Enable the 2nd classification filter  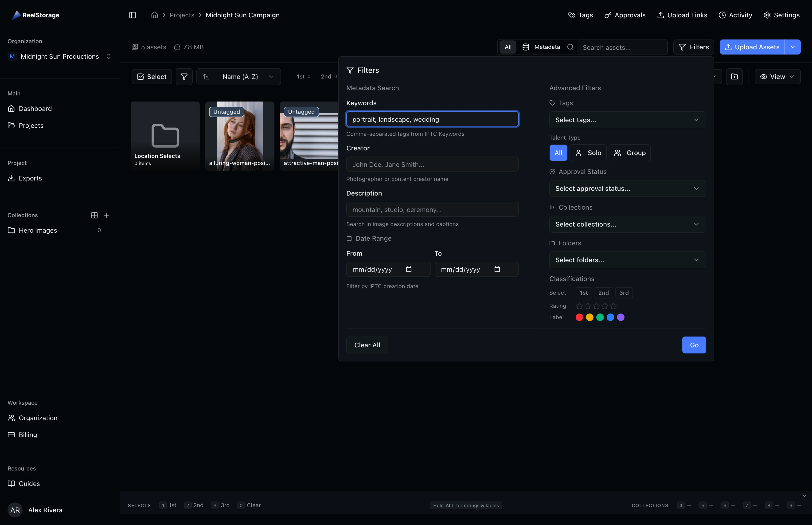pos(603,293)
